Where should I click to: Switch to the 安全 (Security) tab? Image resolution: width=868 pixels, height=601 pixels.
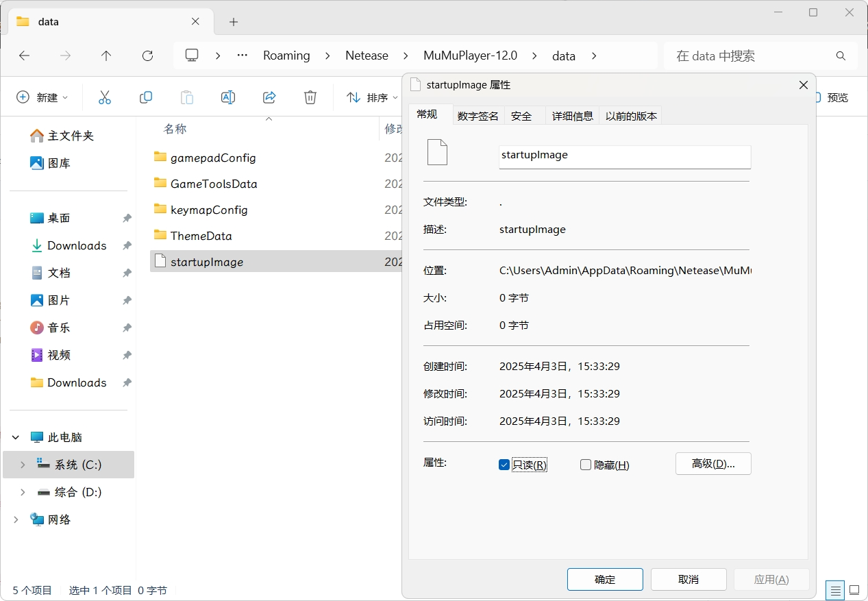(x=522, y=115)
